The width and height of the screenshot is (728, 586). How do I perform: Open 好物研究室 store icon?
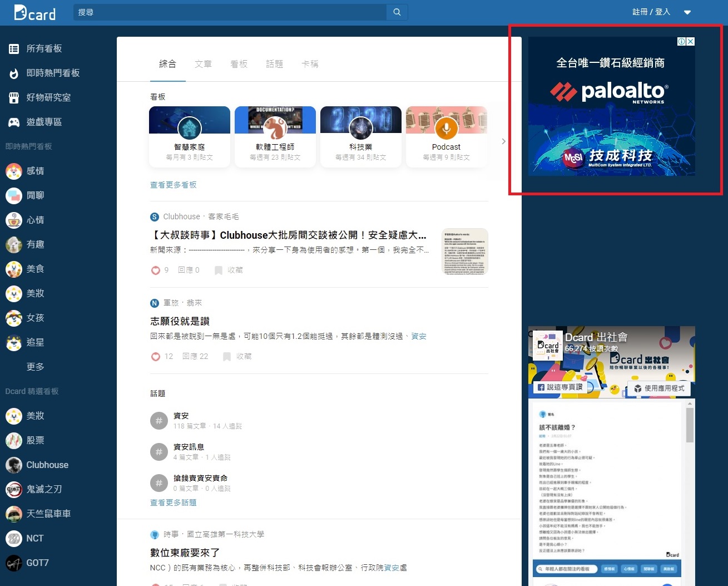(x=14, y=98)
